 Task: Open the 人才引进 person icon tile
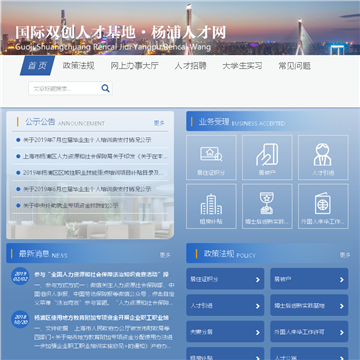tap(323, 157)
